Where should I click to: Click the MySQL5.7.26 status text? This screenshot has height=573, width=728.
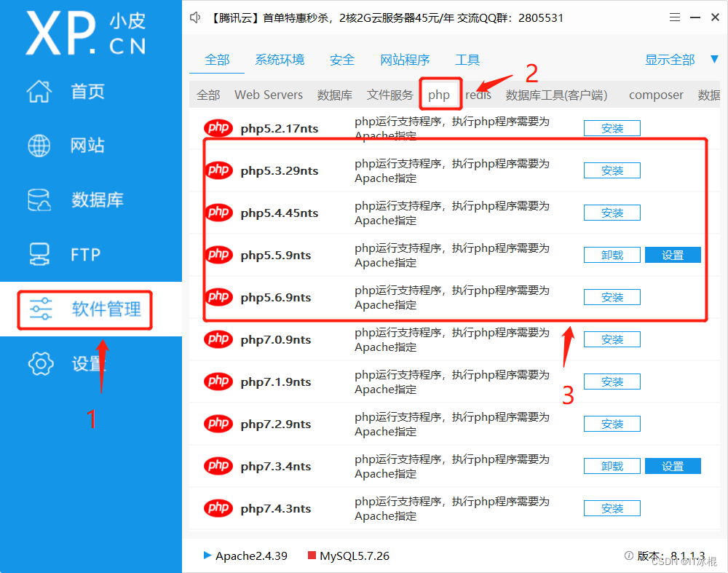click(355, 556)
